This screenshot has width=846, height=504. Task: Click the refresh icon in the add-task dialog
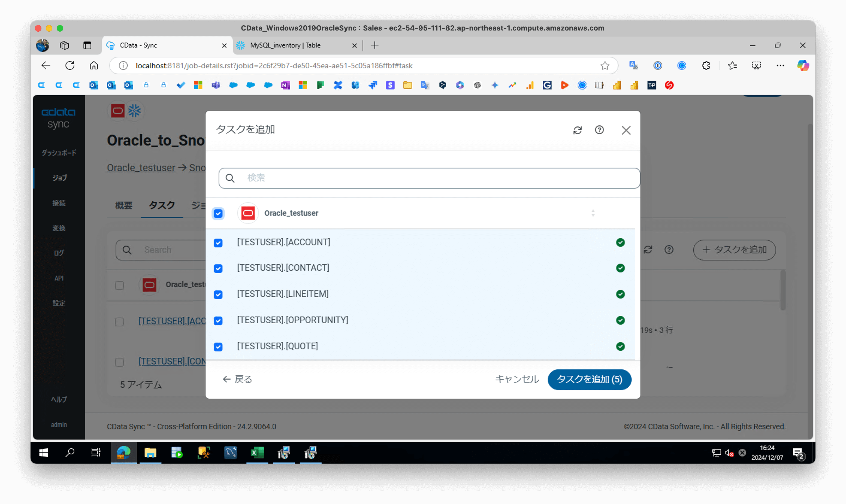[577, 130]
